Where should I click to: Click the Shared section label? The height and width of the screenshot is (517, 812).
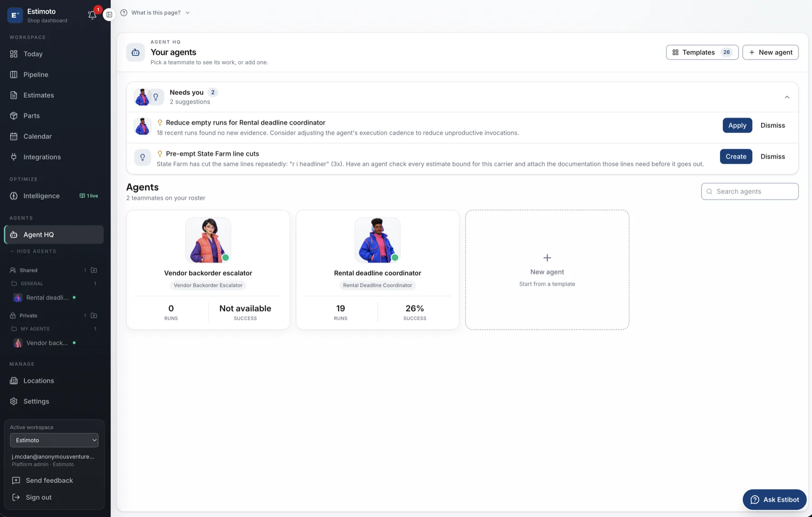tap(28, 270)
